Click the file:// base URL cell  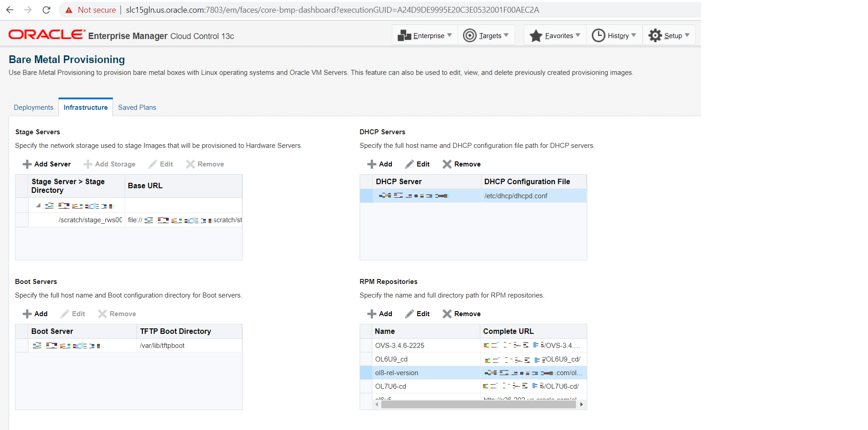183,220
